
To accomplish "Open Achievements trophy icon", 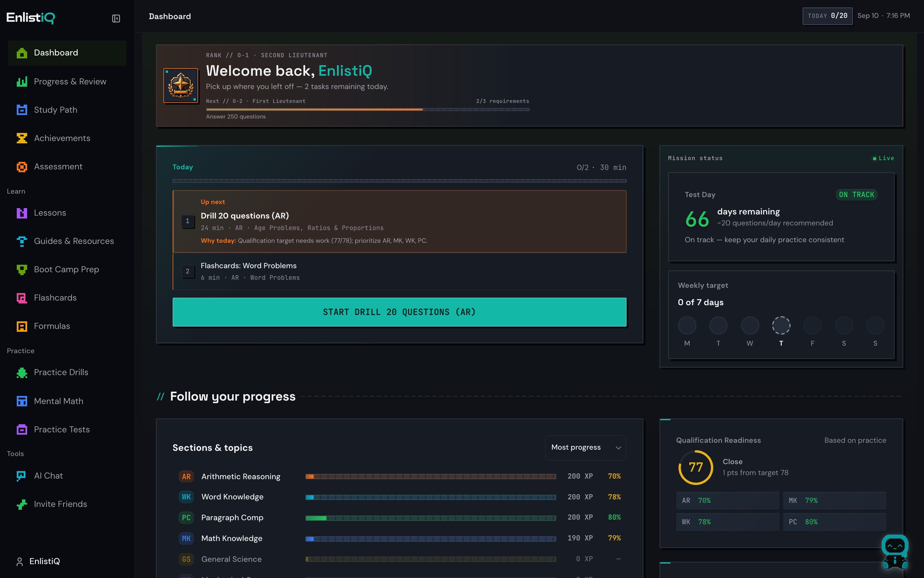I will point(22,138).
